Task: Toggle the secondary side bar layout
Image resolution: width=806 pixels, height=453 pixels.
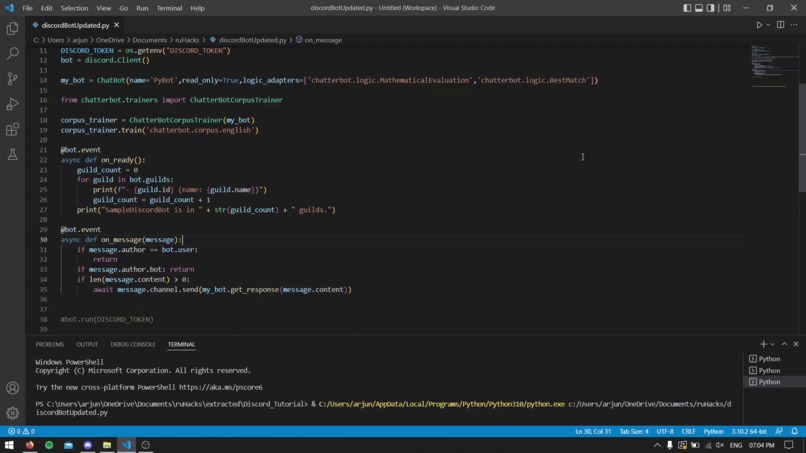Action: [x=711, y=8]
